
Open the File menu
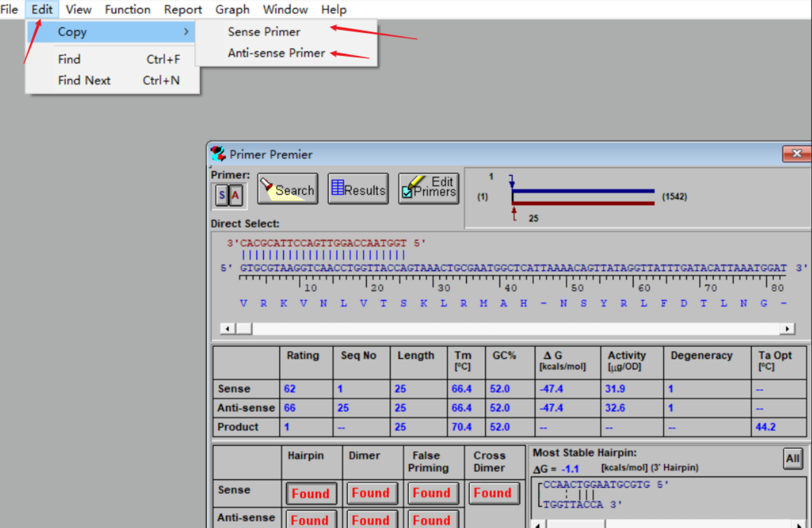click(x=9, y=10)
